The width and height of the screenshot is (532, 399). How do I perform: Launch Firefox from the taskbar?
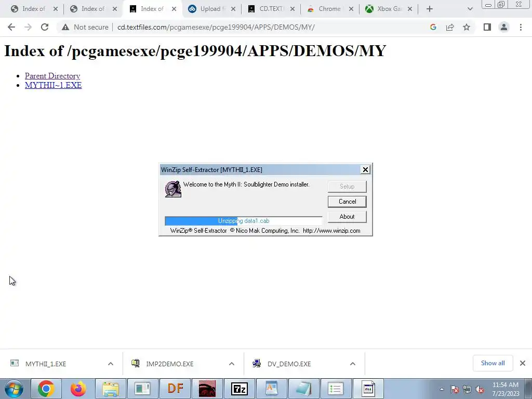[78, 389]
